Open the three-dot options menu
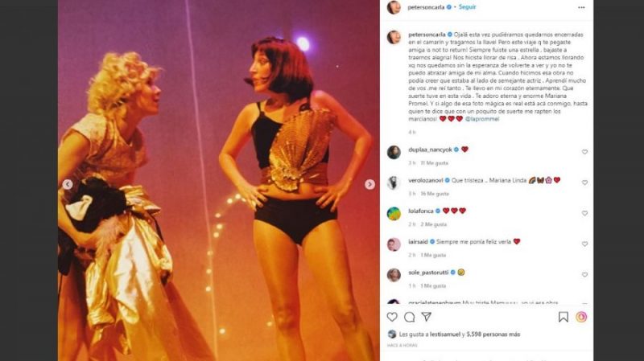 pyautogui.click(x=581, y=7)
